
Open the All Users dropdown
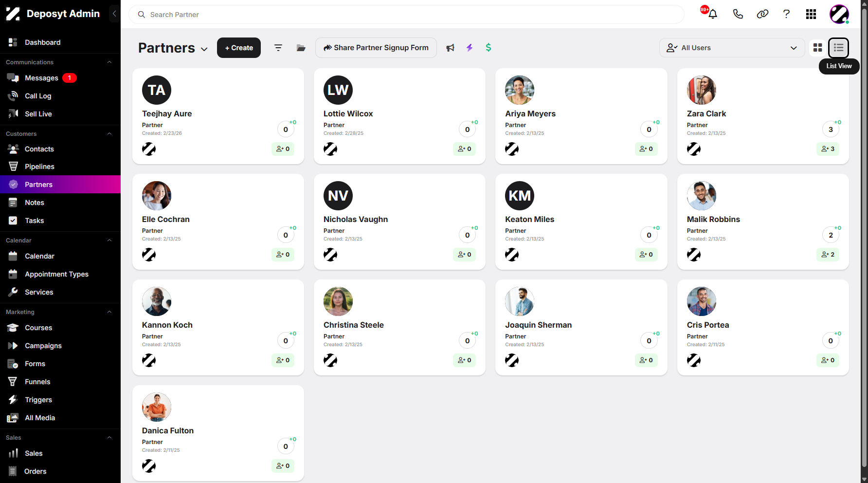[732, 48]
